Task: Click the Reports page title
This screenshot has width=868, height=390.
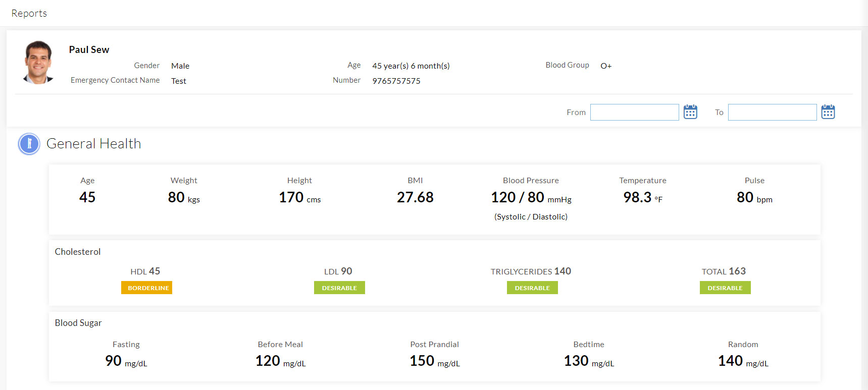Action: point(29,14)
